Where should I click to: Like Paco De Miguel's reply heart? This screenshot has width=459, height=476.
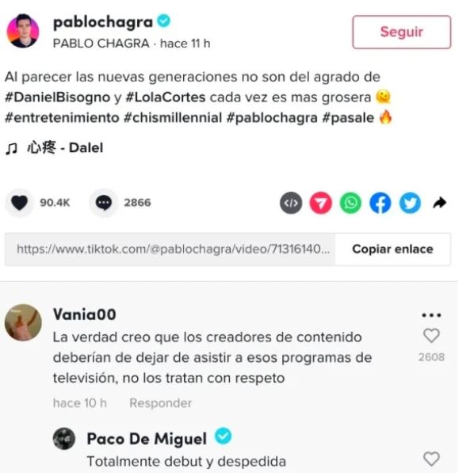click(x=431, y=459)
